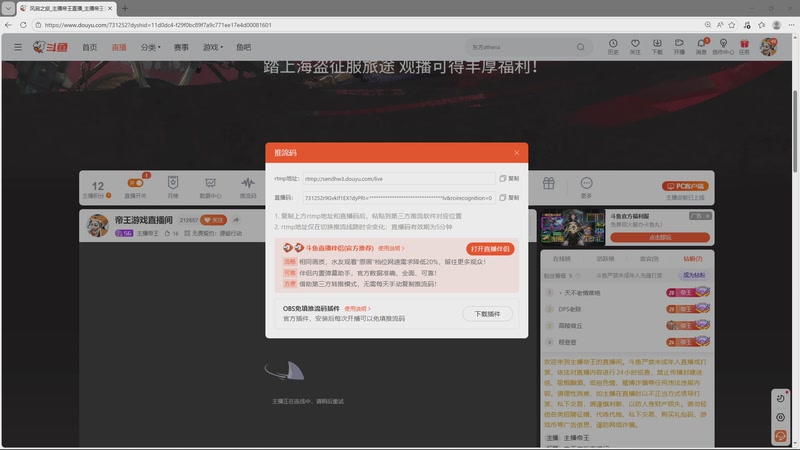Toggle the 直播开关 live switch
This screenshot has height=450, width=800.
coord(136,183)
